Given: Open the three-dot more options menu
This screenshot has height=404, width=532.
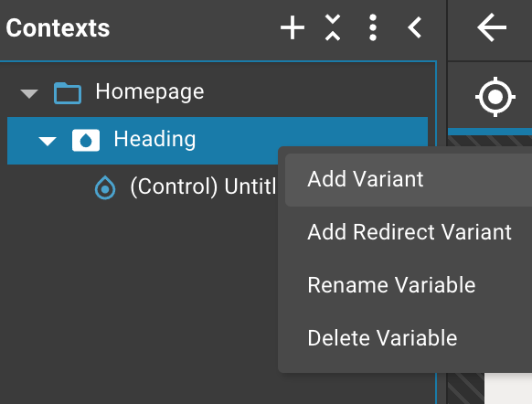Looking at the screenshot, I should coord(373,27).
